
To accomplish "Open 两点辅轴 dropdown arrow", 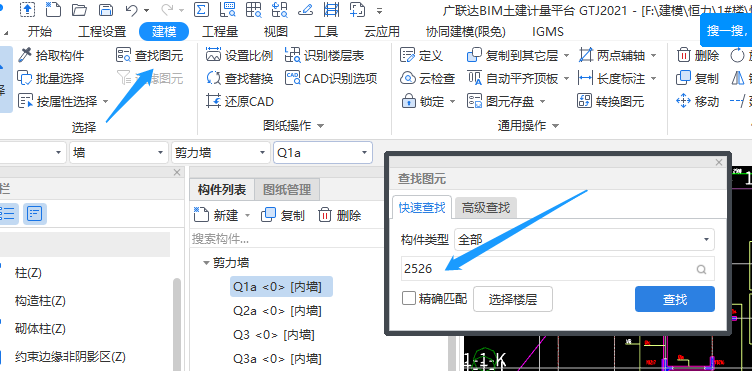I will (x=653, y=56).
